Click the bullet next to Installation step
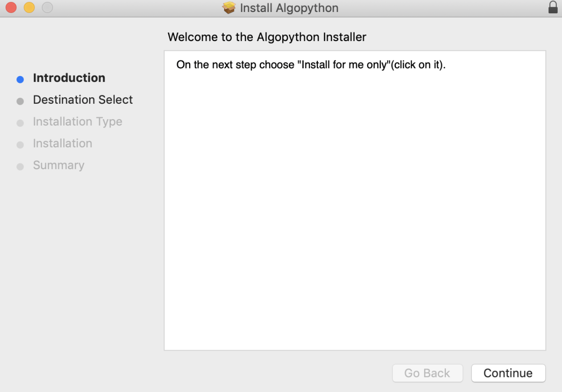This screenshot has height=392, width=562. tap(20, 145)
